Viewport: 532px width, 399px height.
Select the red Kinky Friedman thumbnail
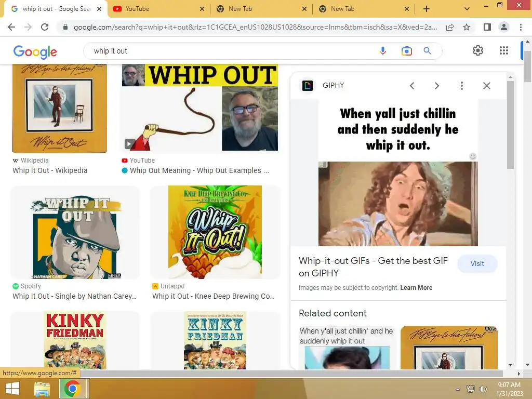pos(75,341)
